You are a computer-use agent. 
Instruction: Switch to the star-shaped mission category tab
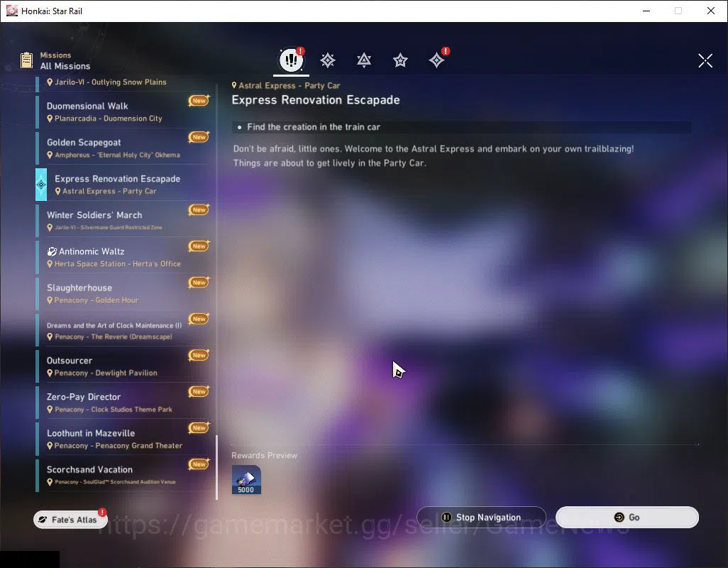click(400, 60)
